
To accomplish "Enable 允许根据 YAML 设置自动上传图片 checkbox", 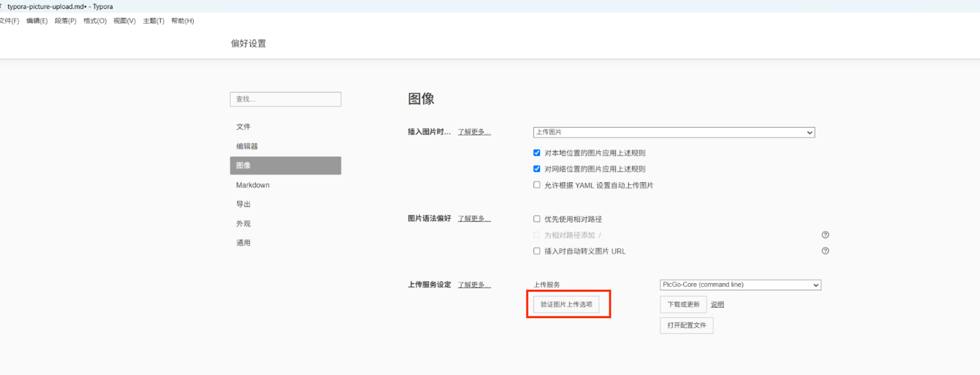I will 537,185.
